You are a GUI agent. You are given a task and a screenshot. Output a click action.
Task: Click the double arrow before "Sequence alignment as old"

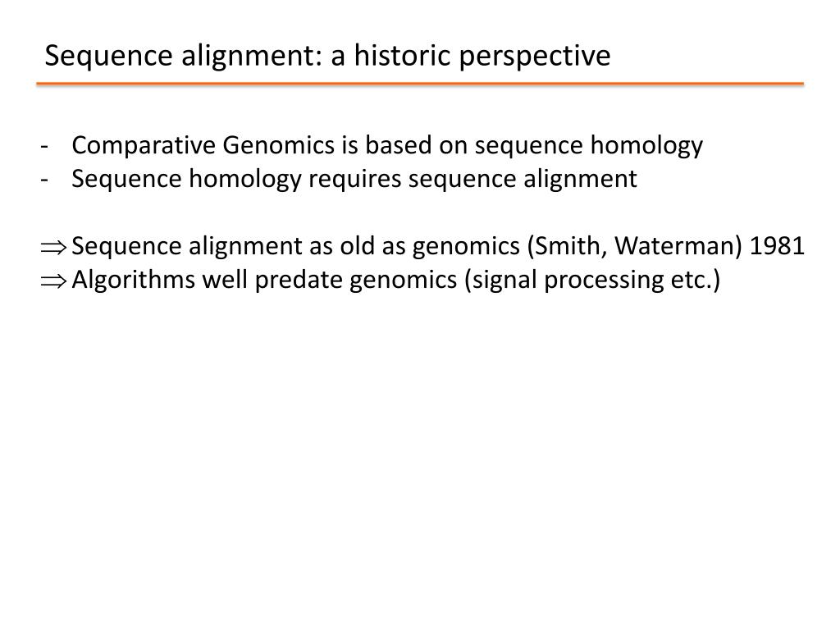(x=53, y=247)
